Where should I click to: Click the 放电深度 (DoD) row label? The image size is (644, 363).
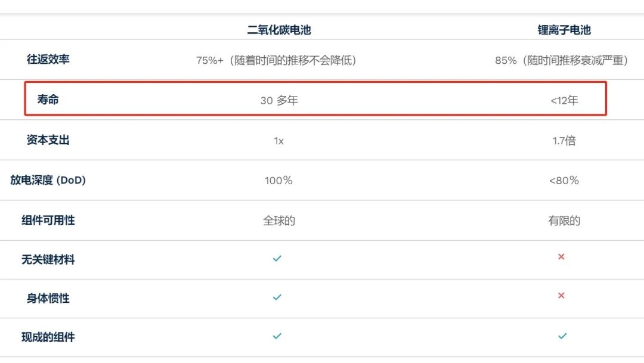pos(48,180)
